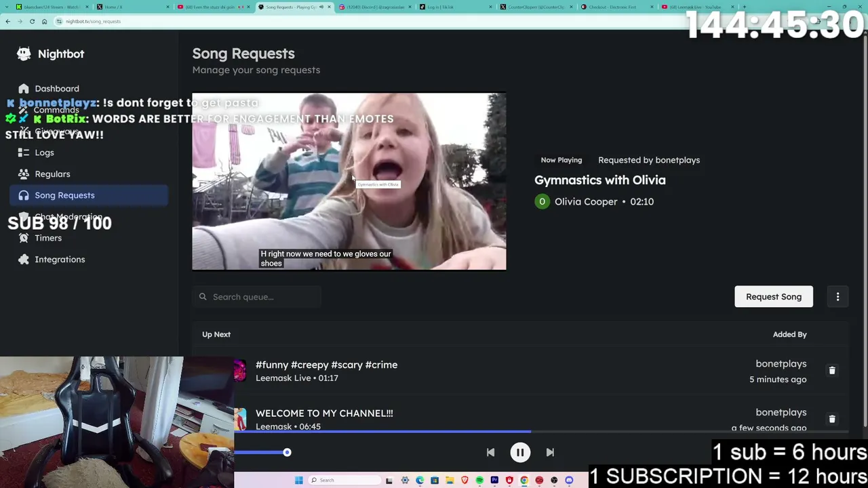Image resolution: width=868 pixels, height=488 pixels.
Task: Click the Olivia Cooper channel avatar
Action: (542, 201)
